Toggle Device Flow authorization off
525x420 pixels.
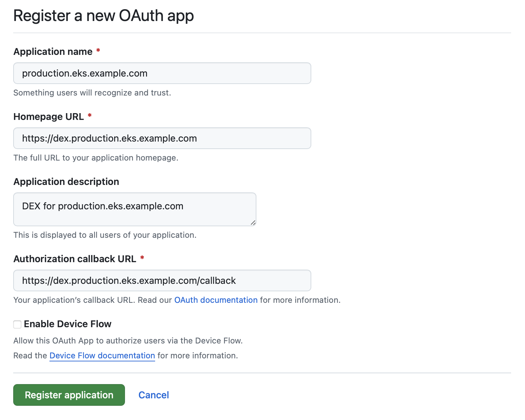point(17,324)
